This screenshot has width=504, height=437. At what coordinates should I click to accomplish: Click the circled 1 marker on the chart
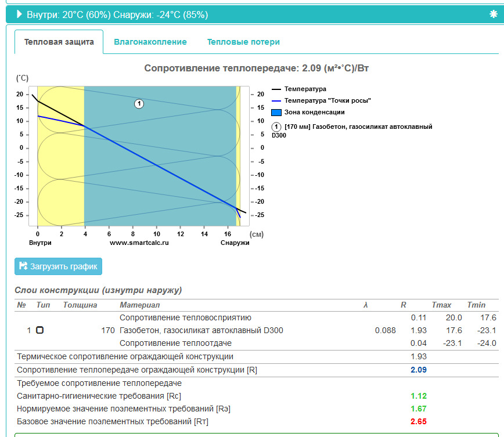click(x=139, y=104)
